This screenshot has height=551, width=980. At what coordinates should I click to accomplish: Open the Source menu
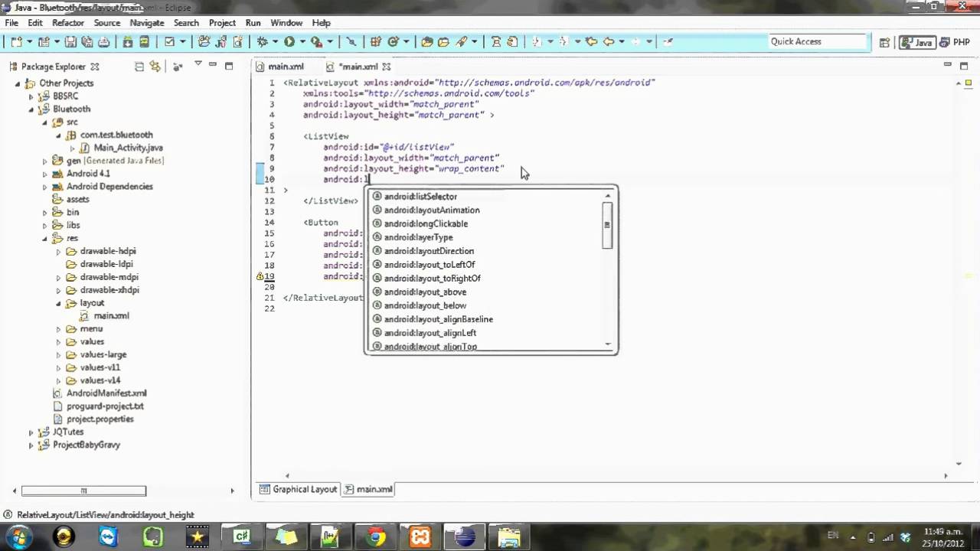(x=107, y=23)
